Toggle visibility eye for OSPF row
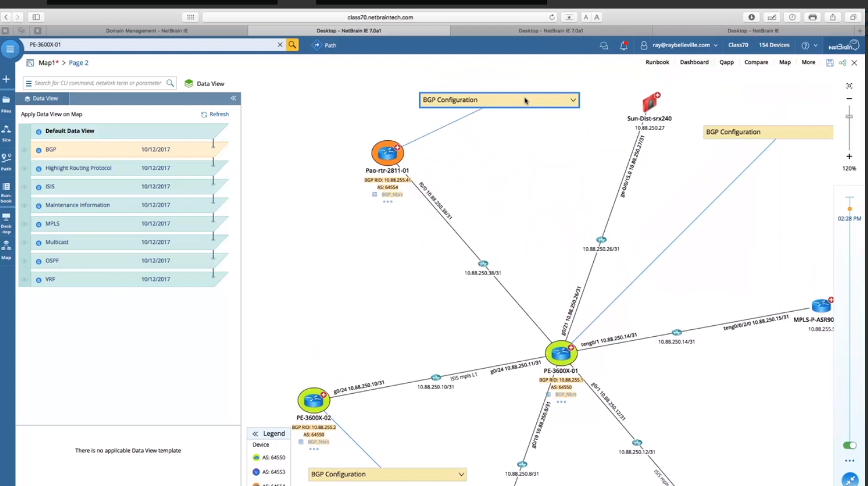The image size is (868, 486). pos(25,261)
